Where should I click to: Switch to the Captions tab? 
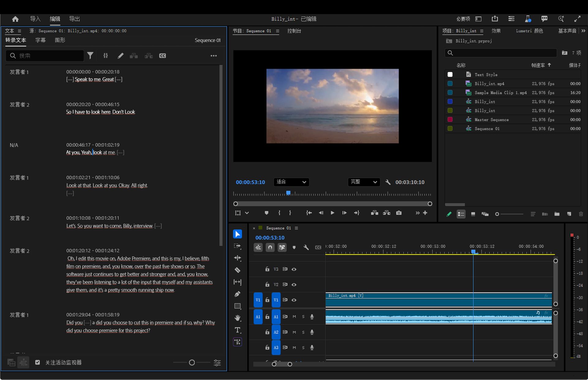coord(40,40)
